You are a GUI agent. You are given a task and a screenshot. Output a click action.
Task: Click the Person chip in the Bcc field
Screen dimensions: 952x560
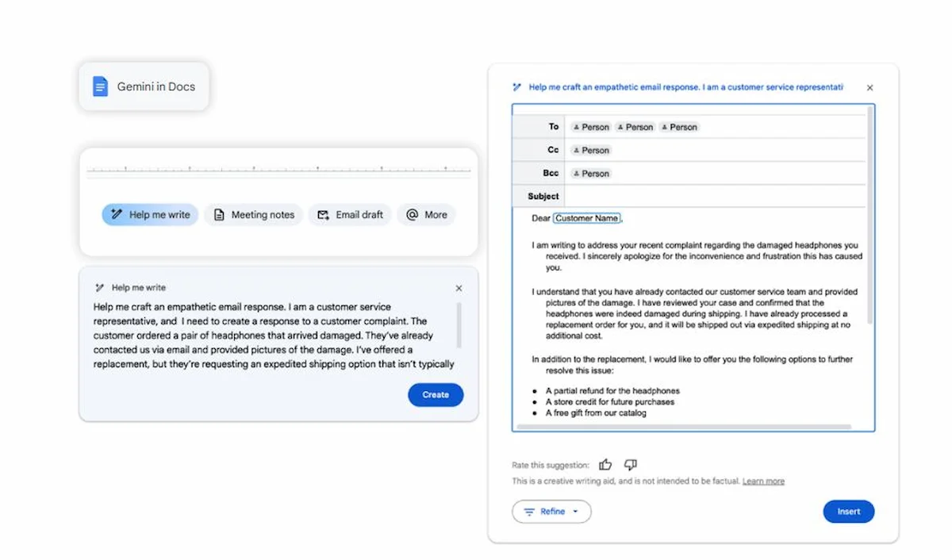(x=590, y=172)
